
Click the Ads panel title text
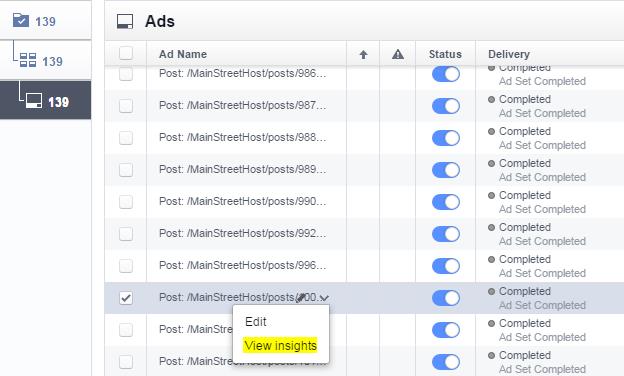point(160,21)
